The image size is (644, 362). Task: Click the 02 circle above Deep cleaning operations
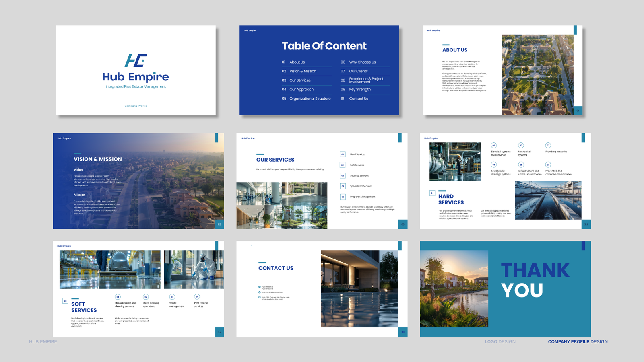(x=146, y=297)
